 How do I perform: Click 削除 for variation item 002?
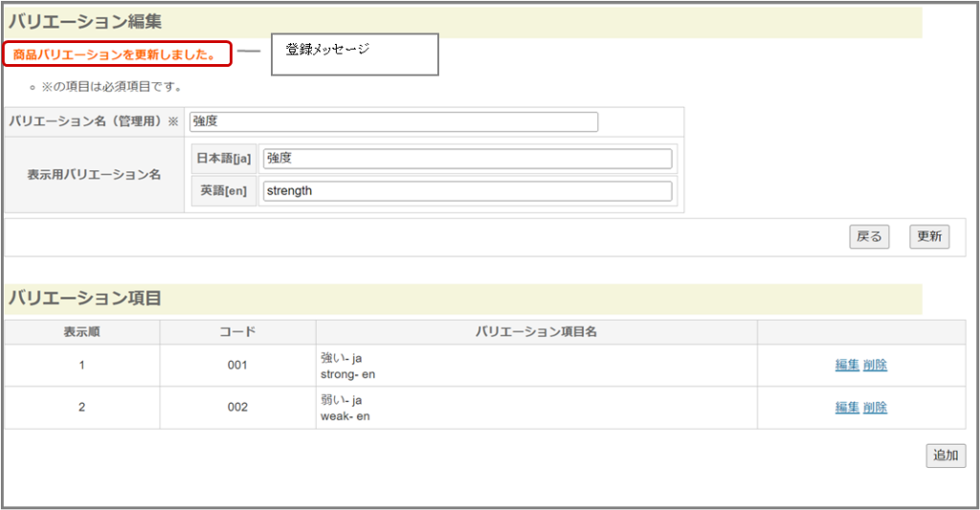(875, 407)
